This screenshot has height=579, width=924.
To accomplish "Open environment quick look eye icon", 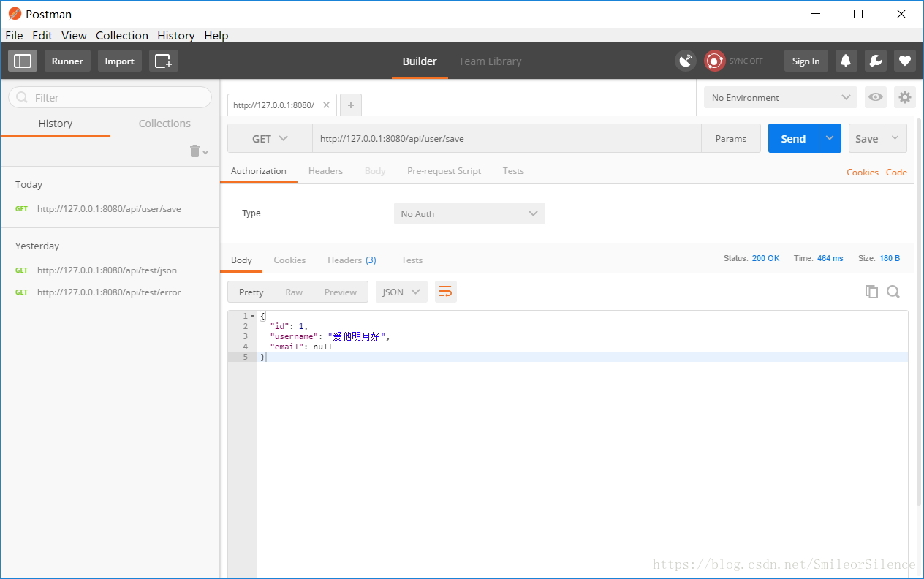I will (x=876, y=97).
